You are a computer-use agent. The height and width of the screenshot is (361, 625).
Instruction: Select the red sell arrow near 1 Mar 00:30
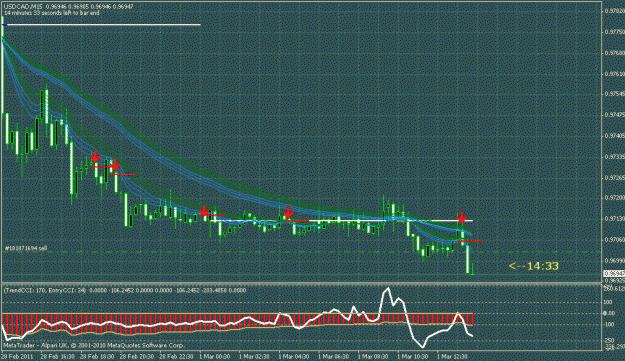[204, 211]
